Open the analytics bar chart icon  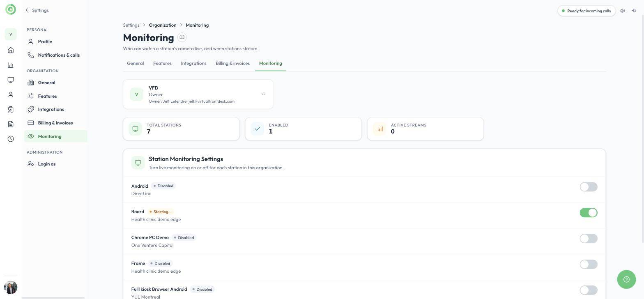tap(11, 65)
